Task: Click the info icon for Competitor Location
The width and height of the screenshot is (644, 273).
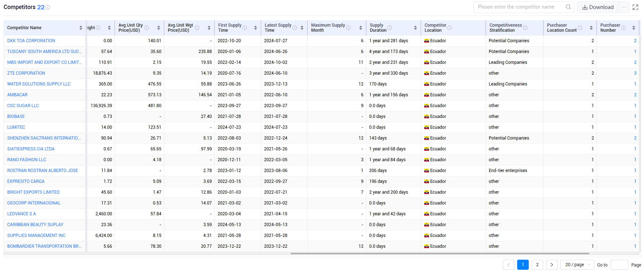Action: (450, 28)
